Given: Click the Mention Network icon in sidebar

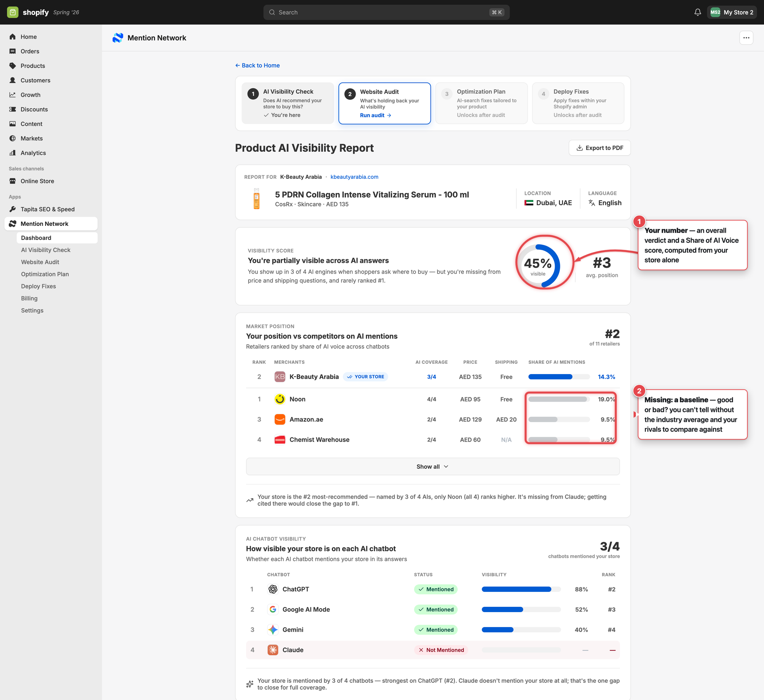Looking at the screenshot, I should (x=13, y=224).
